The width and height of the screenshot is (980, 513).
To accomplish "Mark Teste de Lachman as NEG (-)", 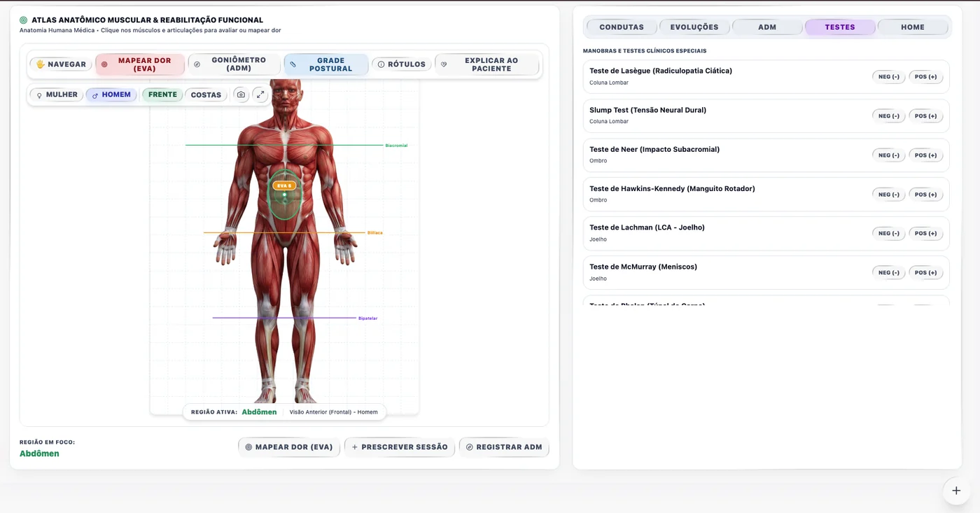I will point(889,234).
